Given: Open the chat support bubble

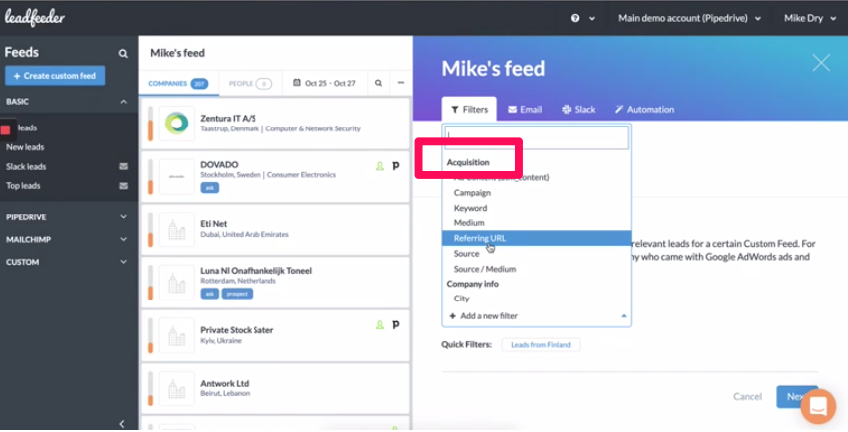Looking at the screenshot, I should 818,407.
